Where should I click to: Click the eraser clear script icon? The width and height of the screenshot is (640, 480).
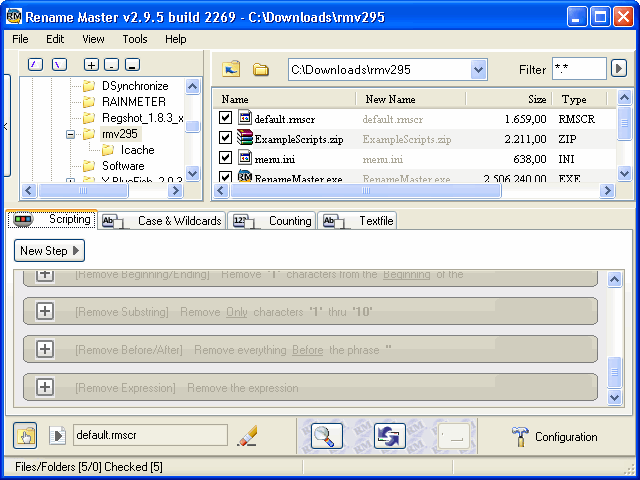(x=247, y=436)
